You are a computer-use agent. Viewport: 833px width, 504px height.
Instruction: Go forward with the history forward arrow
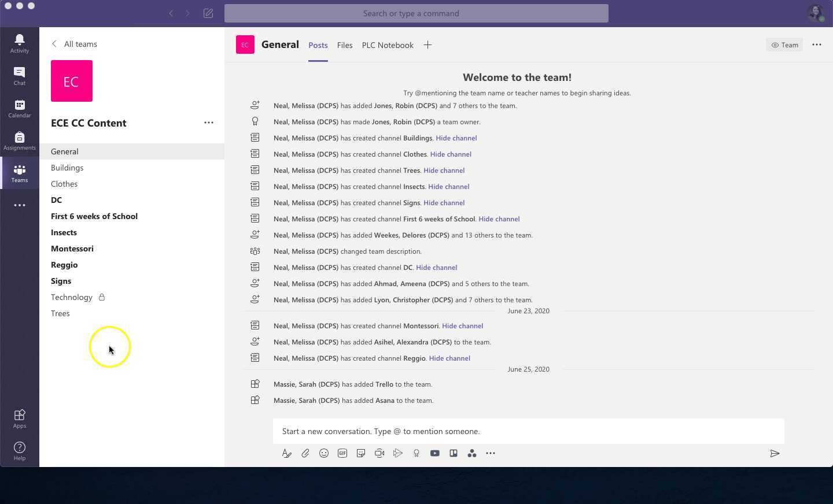click(x=187, y=13)
